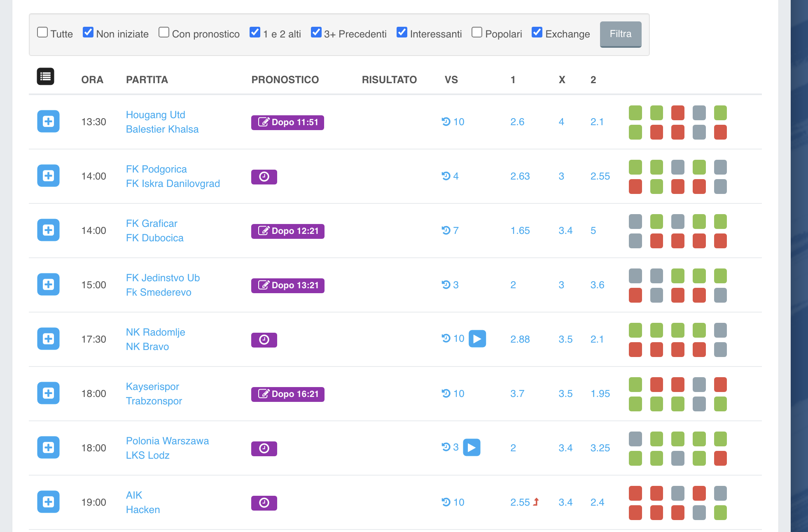This screenshot has width=808, height=532.
Task: Expand the AIK vs Hacken row
Action: [x=48, y=502]
